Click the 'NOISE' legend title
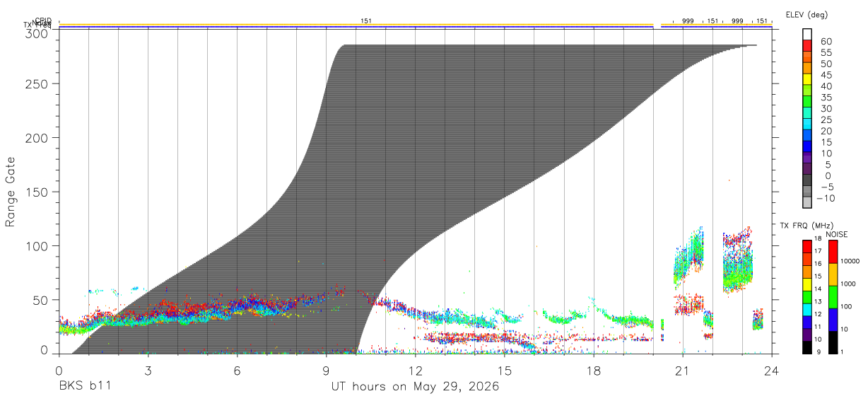Viewport: 868px width, 401px height. tap(835, 234)
